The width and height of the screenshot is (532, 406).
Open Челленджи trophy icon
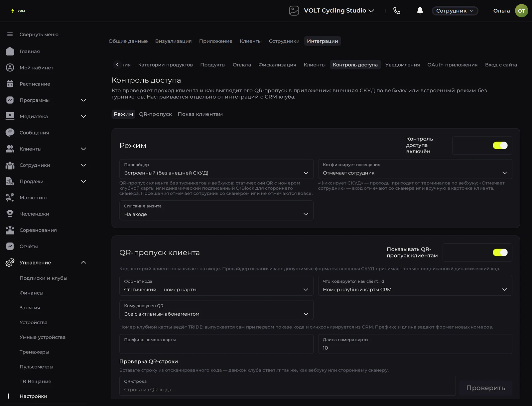[10, 214]
